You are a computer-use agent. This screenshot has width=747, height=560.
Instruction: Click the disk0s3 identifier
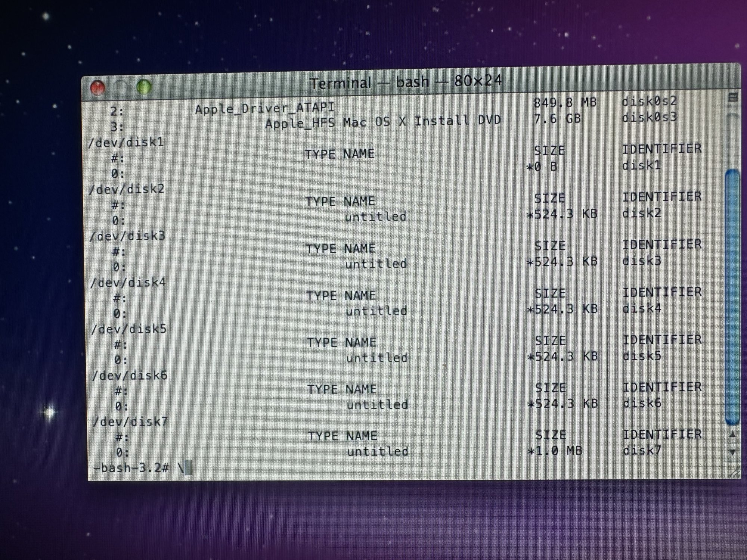tap(649, 118)
